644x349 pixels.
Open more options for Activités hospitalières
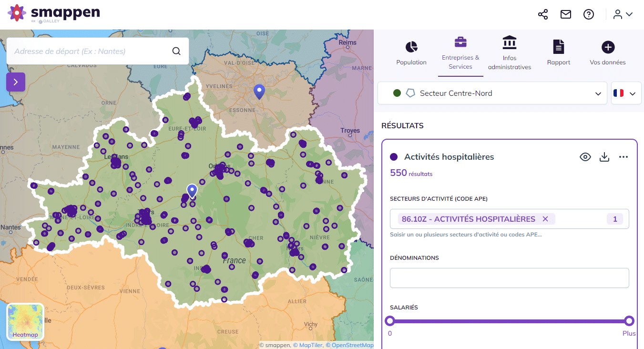624,156
